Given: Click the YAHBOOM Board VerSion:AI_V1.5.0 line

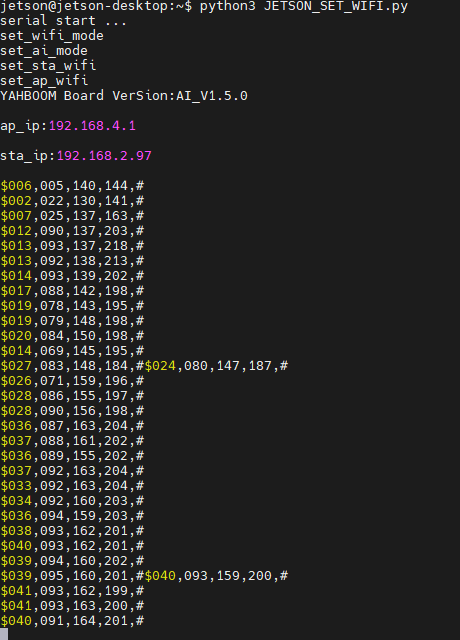Looking at the screenshot, I should click(x=124, y=96).
